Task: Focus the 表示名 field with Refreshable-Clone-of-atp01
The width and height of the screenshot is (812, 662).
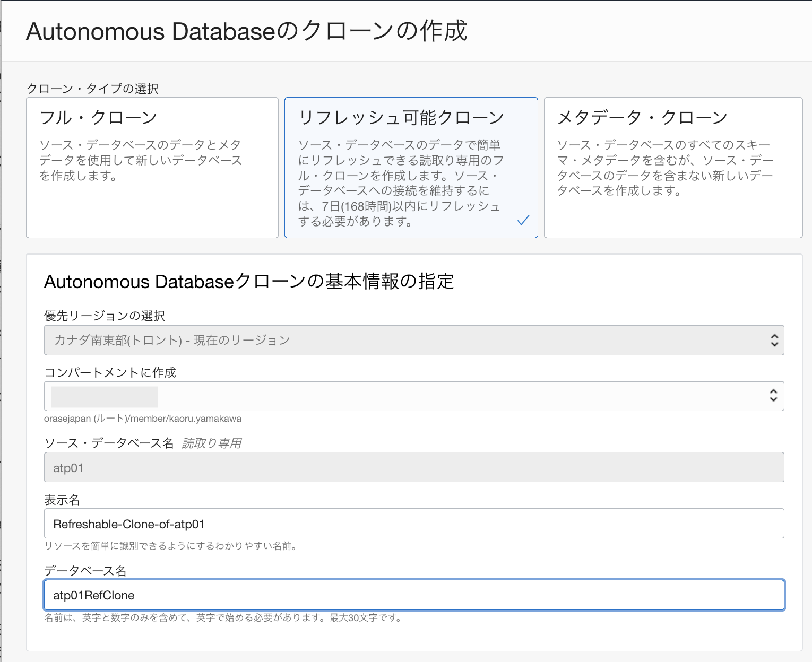Action: pos(413,524)
